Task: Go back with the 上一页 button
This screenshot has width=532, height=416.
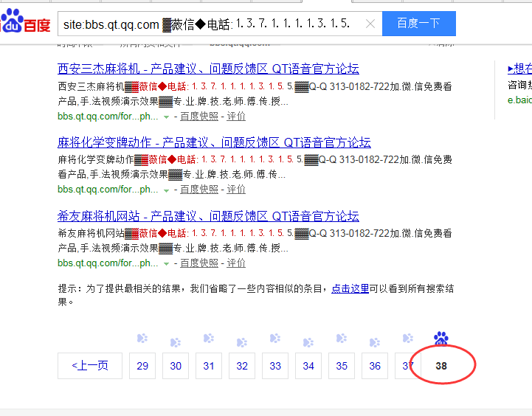Action: coord(90,366)
